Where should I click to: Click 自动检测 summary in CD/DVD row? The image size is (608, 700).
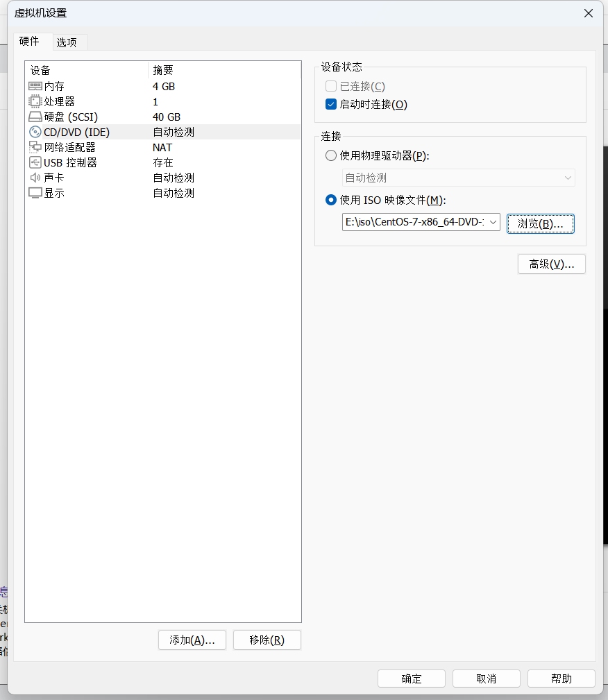click(x=174, y=132)
